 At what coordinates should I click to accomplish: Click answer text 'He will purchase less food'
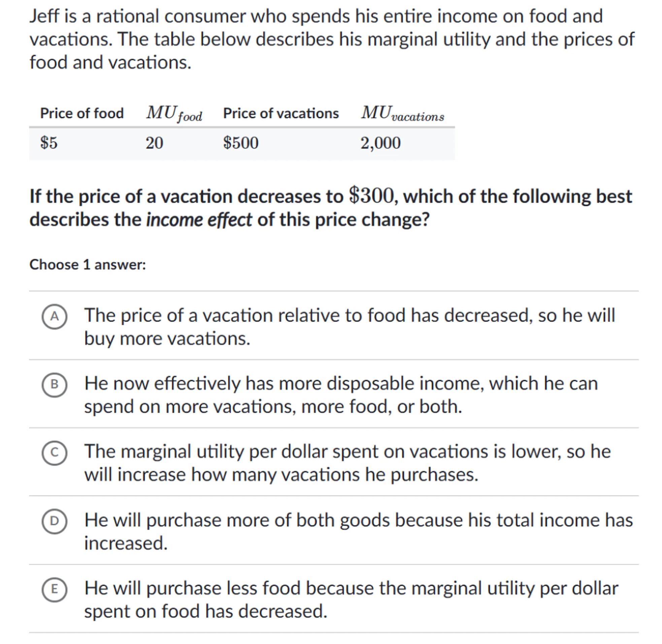[x=351, y=599]
